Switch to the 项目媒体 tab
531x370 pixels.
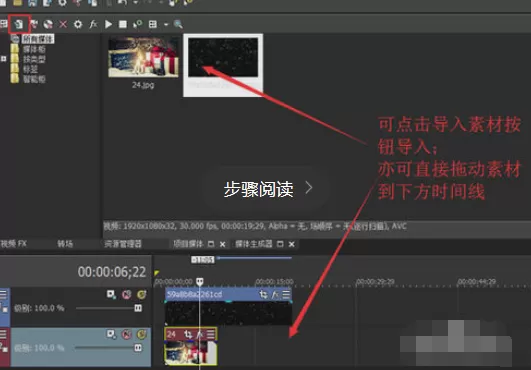pyautogui.click(x=188, y=244)
